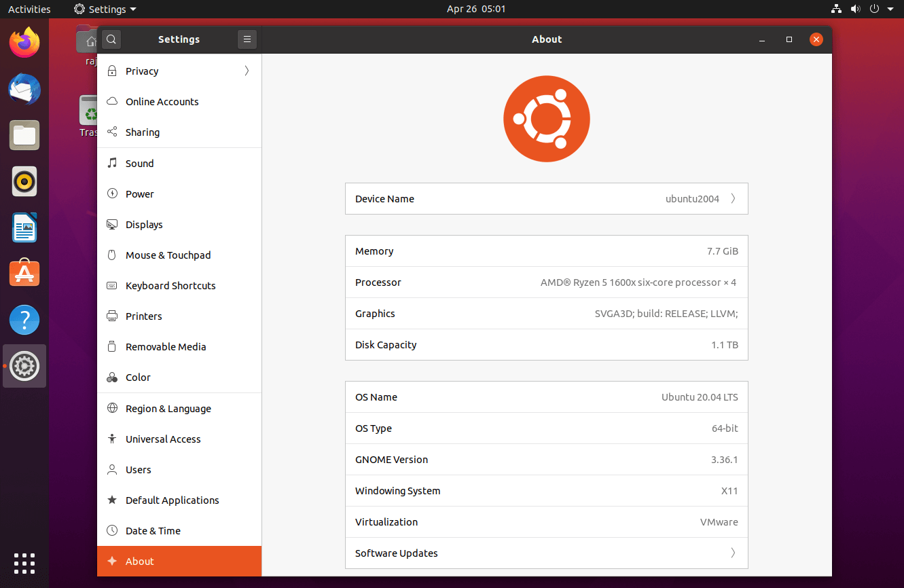Click the Sharing icon in sidebar
This screenshot has height=588, width=904.
112,132
